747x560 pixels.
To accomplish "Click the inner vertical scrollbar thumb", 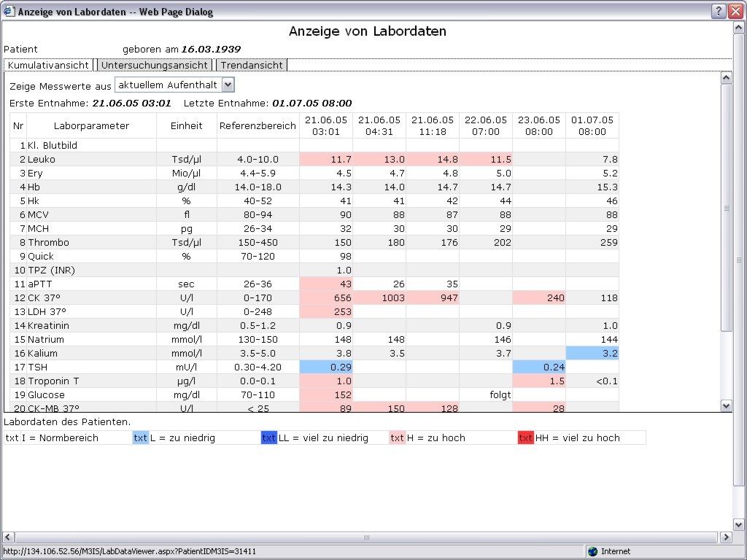I will point(726,208).
